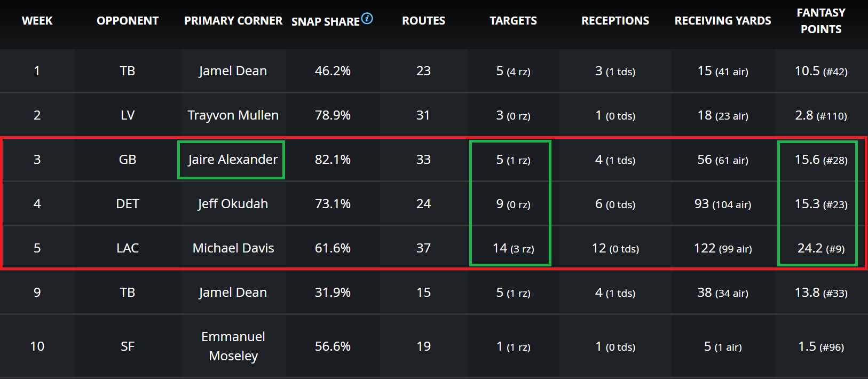Click the Snap Share column header
Viewport: 868px width, 379px height.
coord(325,22)
